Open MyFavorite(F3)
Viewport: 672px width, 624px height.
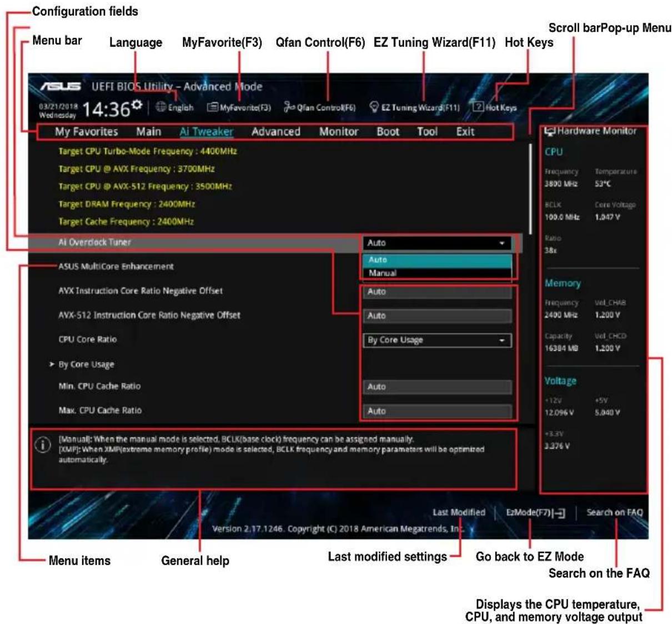click(x=239, y=107)
